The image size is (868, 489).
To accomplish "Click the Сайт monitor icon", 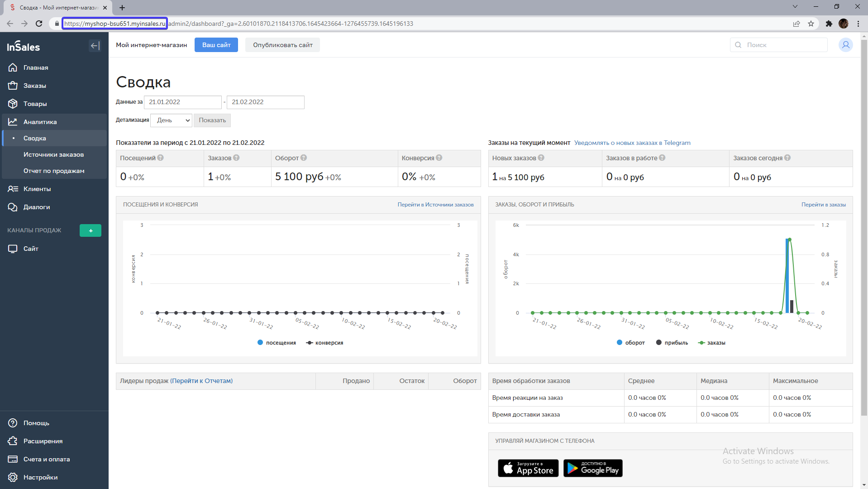I will click(x=13, y=249).
